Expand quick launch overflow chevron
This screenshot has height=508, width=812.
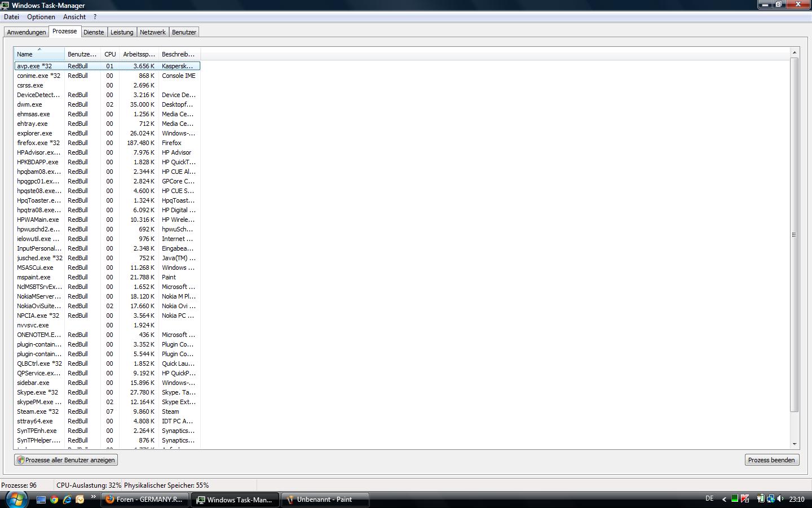pyautogui.click(x=94, y=497)
